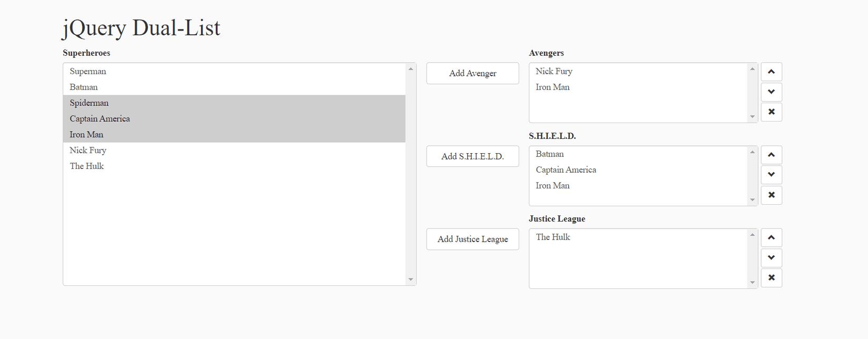Screen dimensions: 868x339
Task: Remove selected item from Avengers list
Action: click(x=771, y=112)
